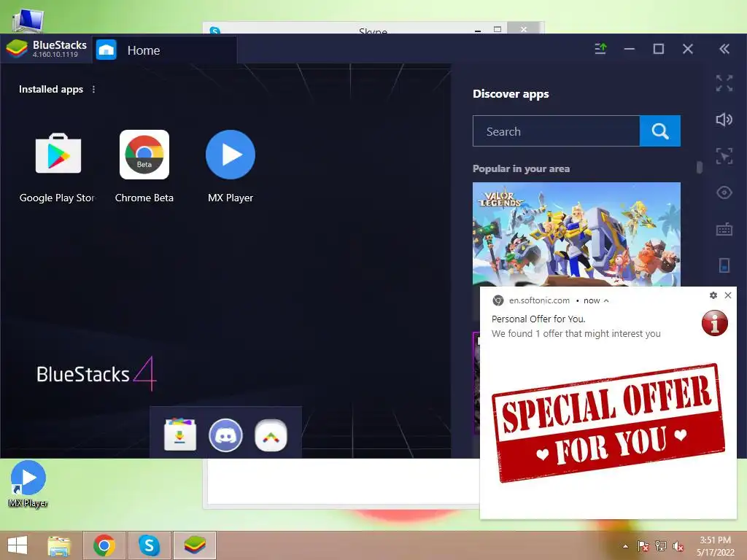This screenshot has width=747, height=560.
Task: Open the Windows Start button
Action: coord(18,545)
